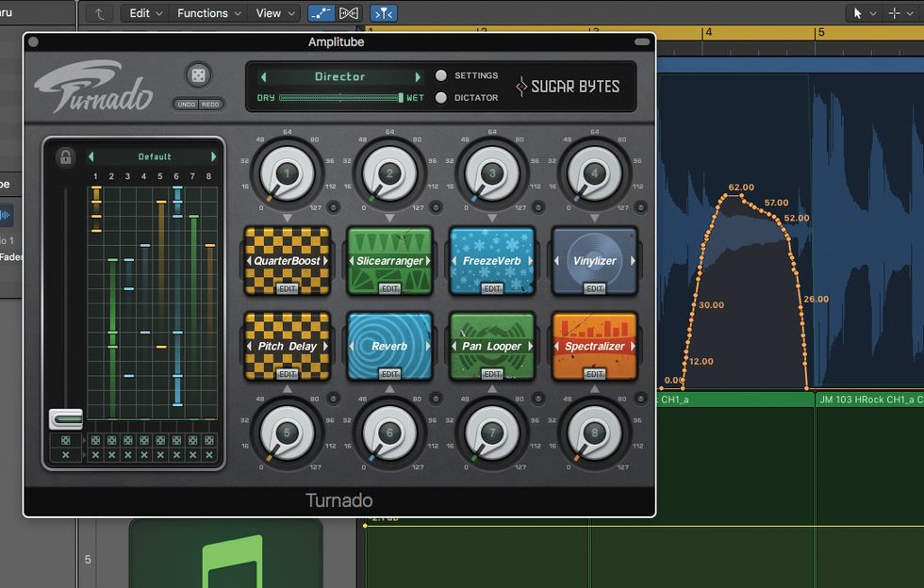Click EDIT under Spectralizer
Viewport: 924px width, 588px height.
click(595, 374)
